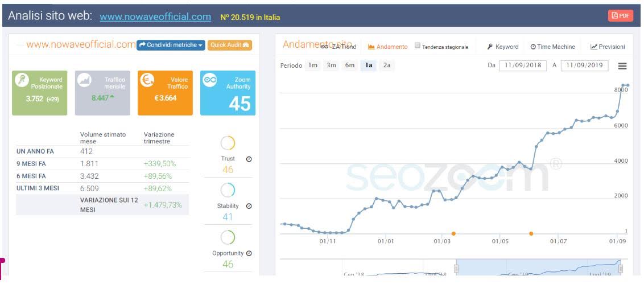Open the chart hamburger menu icon
Viewport: 644px width, 288px height.
coord(622,66)
